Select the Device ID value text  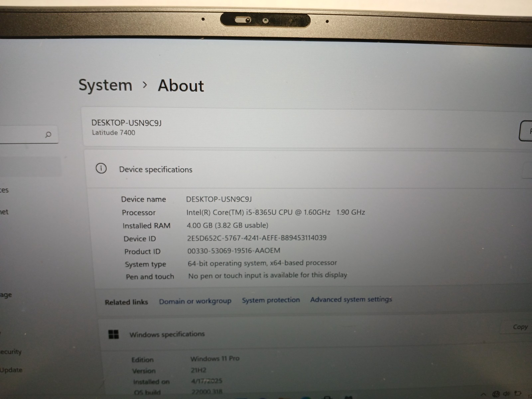pos(257,238)
